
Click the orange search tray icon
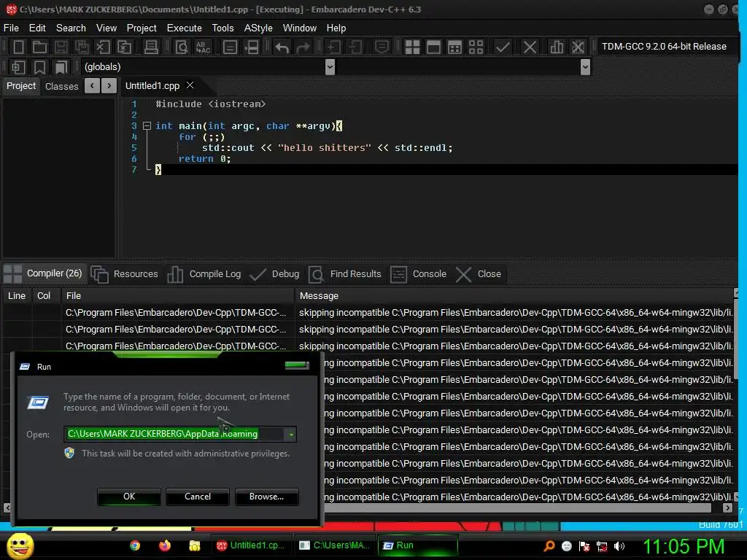coord(549,546)
